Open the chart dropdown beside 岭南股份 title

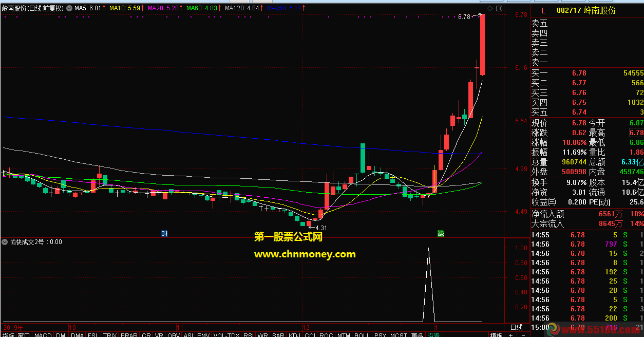(69, 8)
